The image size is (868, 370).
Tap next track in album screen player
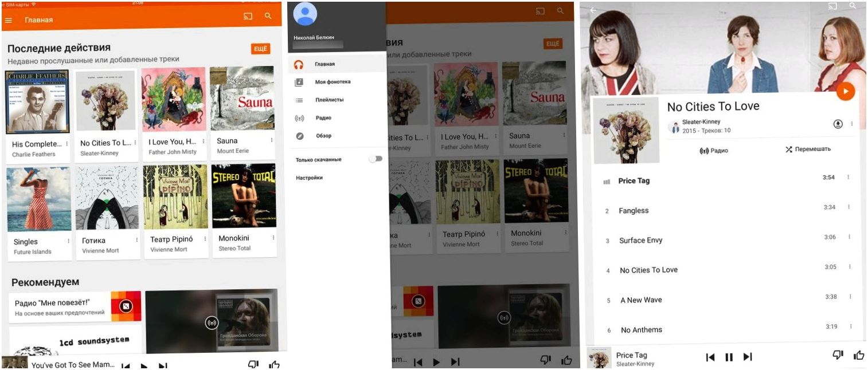coord(748,356)
